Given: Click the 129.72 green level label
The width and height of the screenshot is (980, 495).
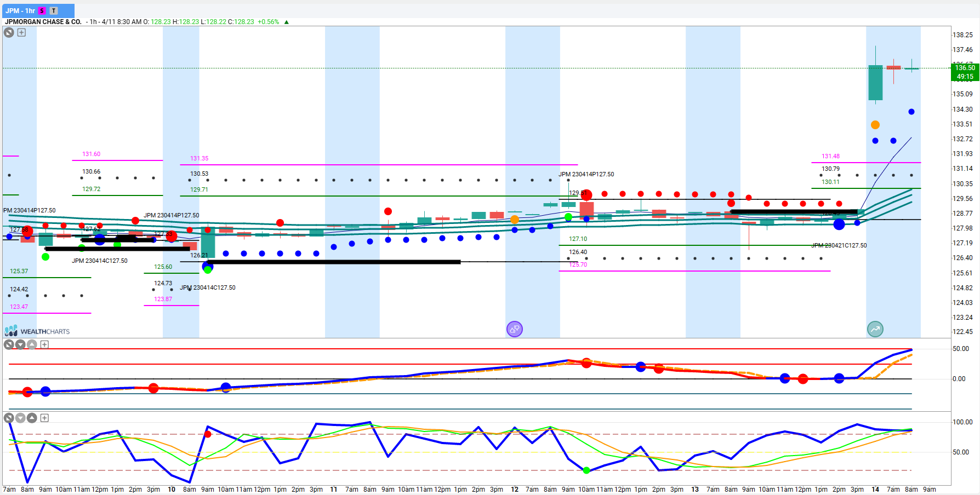Looking at the screenshot, I should [x=92, y=189].
